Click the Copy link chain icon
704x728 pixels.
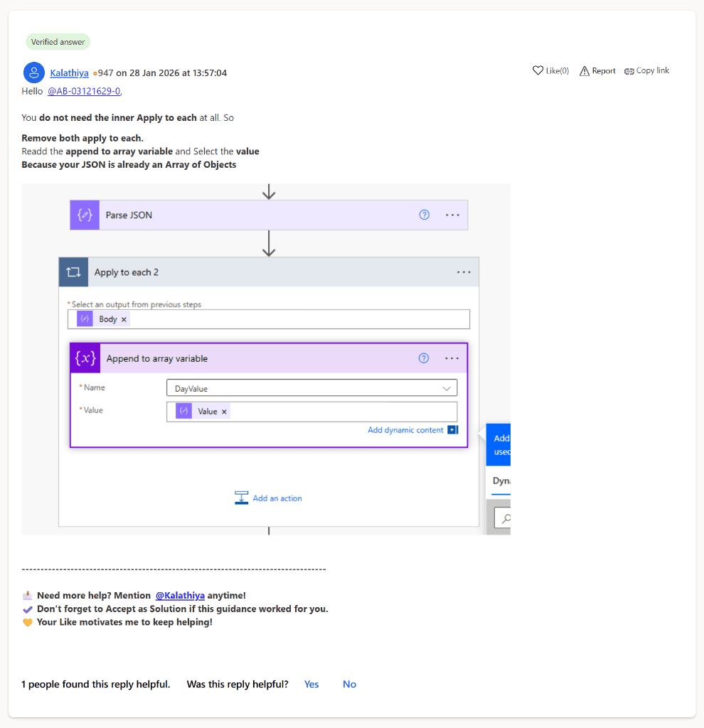[x=629, y=70]
